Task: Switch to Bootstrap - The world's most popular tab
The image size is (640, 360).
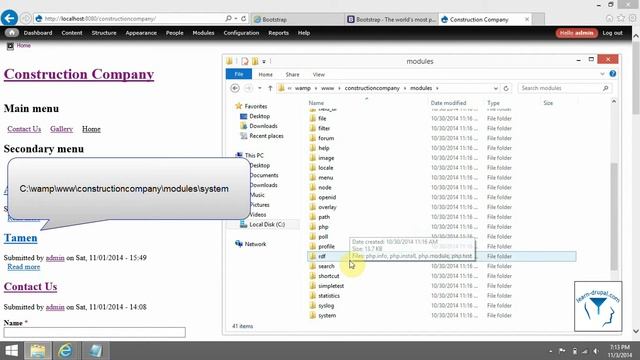Action: [391, 19]
